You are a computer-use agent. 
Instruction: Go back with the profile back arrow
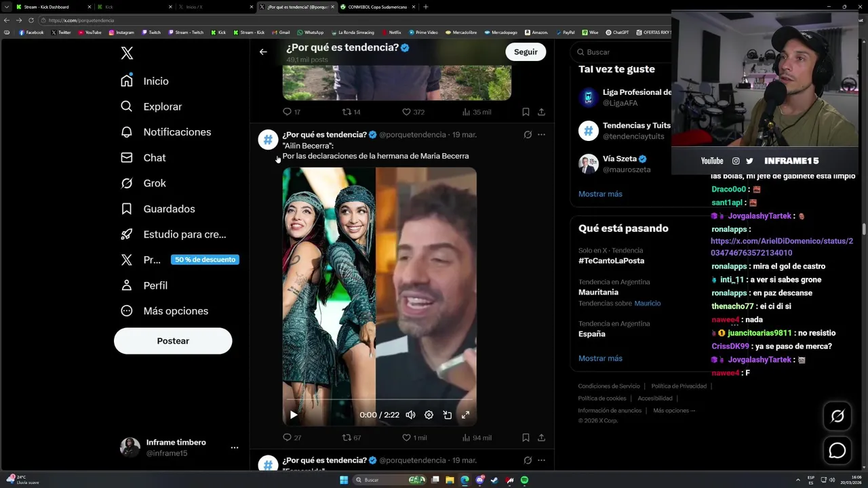tap(263, 52)
